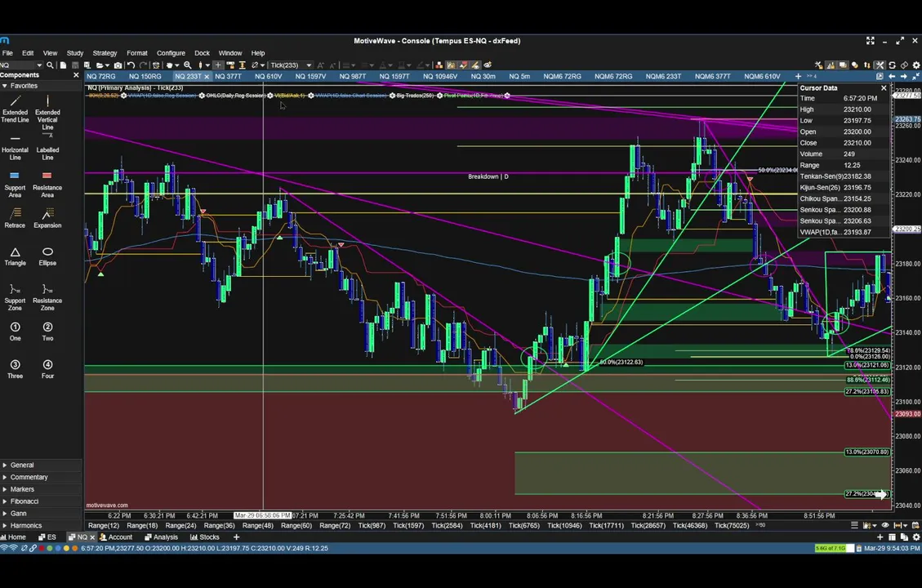Open the Dock menu
The width and height of the screenshot is (922, 588).
202,53
